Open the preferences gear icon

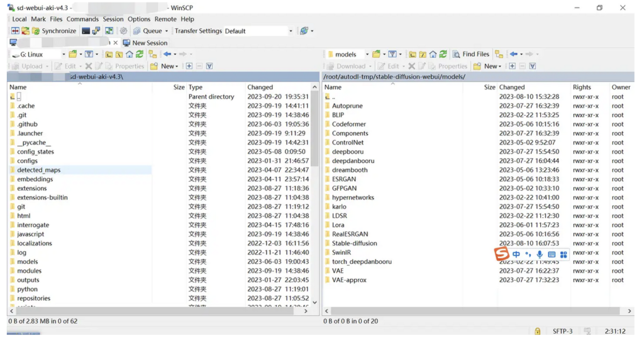[x=123, y=31]
